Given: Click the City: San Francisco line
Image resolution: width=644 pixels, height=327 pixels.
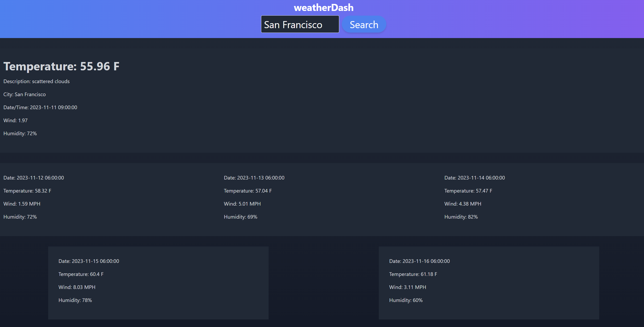Looking at the screenshot, I should click(x=24, y=94).
